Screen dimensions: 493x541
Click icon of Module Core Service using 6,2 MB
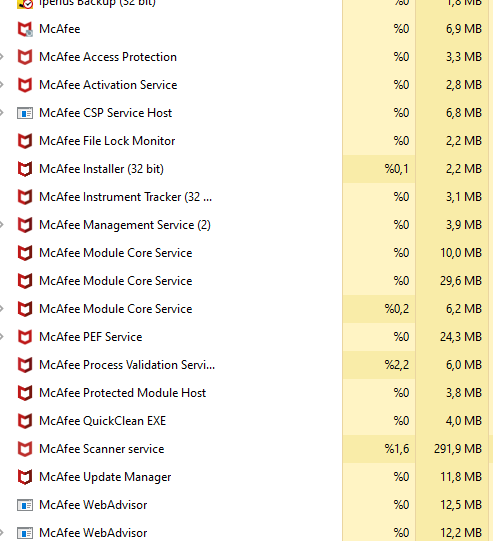pyautogui.click(x=25, y=309)
